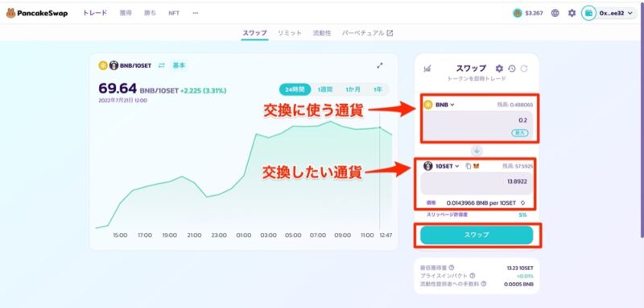Viewport: 644px width, 308px height.
Task: Expand the wallet account 0x..ee32 menu
Action: [610, 13]
